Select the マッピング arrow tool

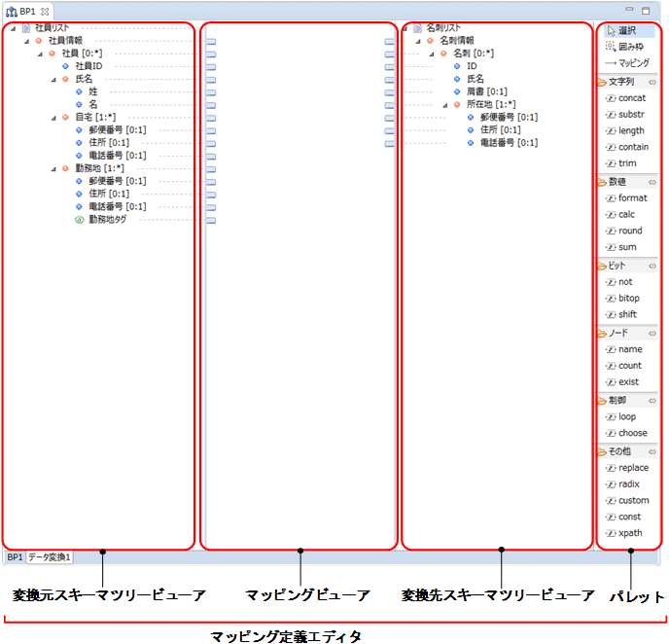click(x=628, y=63)
